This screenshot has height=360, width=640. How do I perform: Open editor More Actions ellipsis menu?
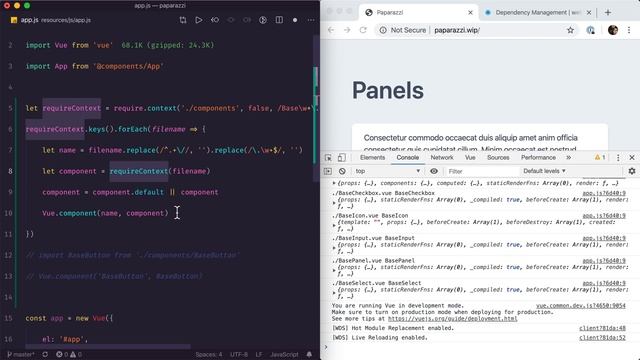(x=311, y=20)
